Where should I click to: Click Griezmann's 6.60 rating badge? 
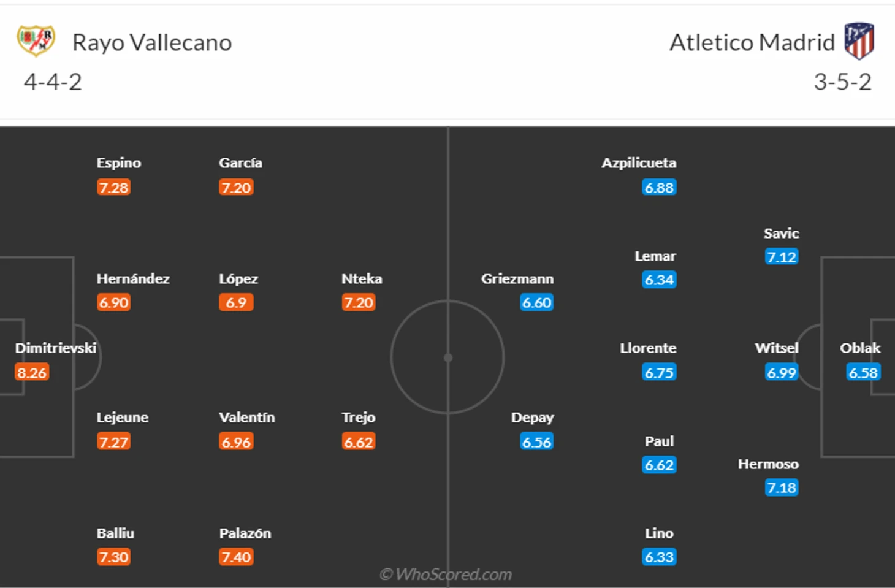click(536, 302)
